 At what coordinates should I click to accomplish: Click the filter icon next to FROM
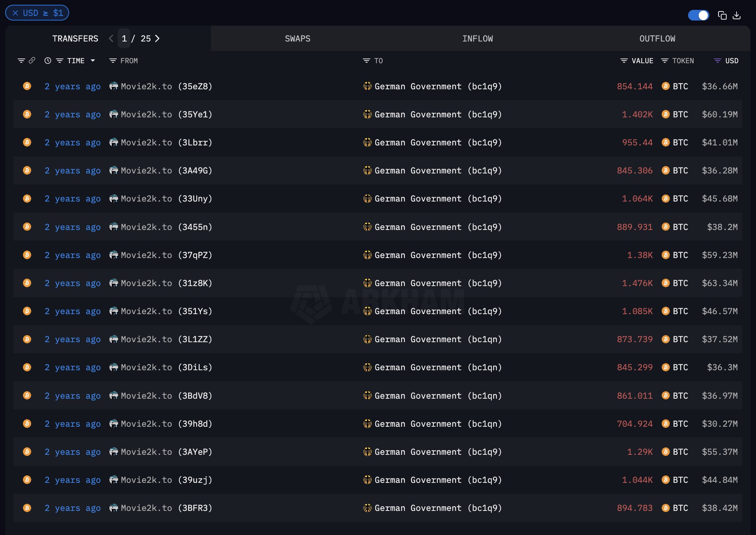click(113, 60)
